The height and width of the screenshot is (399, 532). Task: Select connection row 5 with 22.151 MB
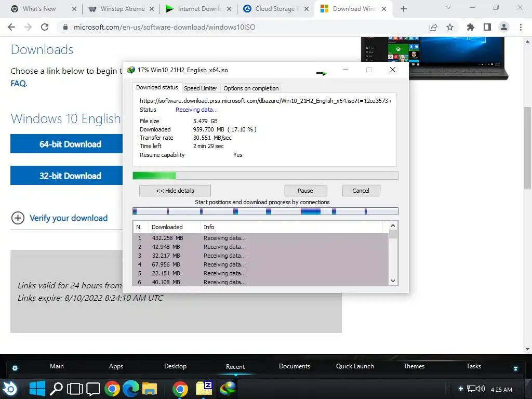[x=261, y=273]
